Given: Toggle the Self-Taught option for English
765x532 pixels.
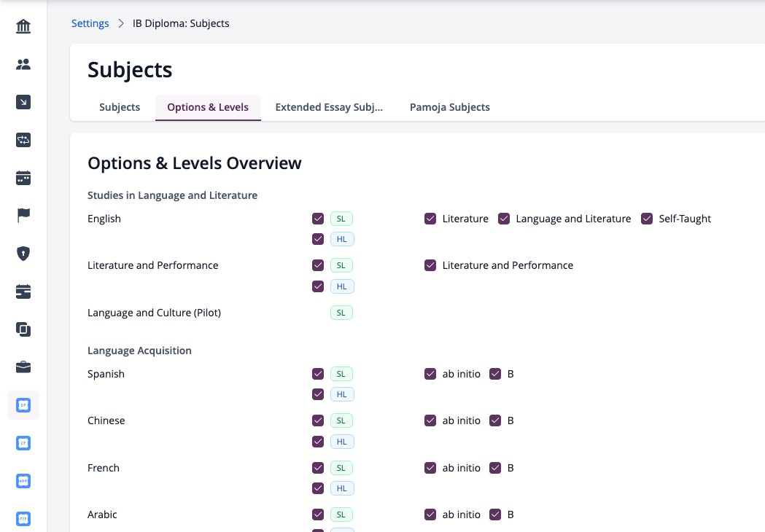Looking at the screenshot, I should 647,219.
